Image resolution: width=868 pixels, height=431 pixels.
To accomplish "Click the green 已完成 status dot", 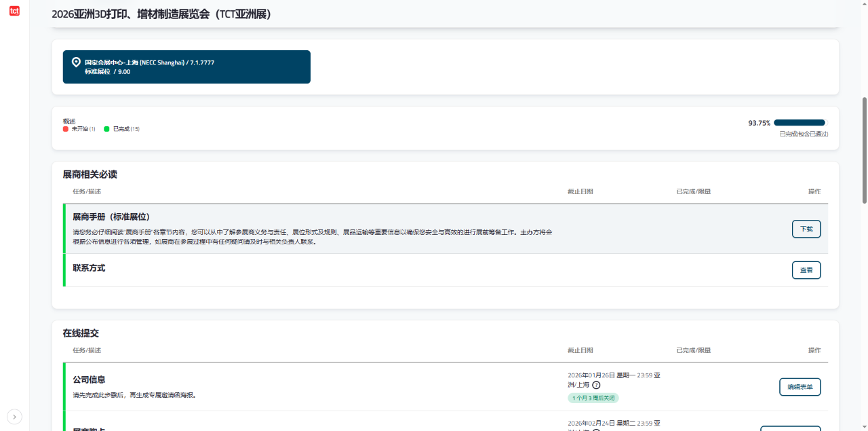I will click(x=106, y=129).
